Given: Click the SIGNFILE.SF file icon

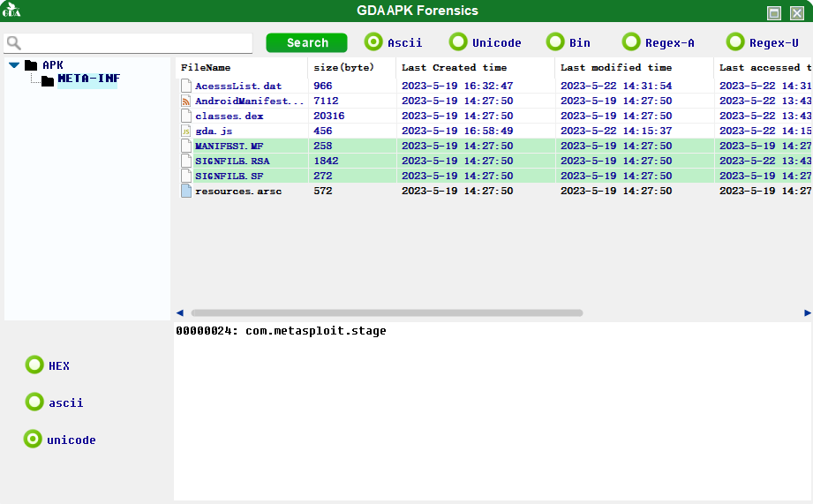Looking at the screenshot, I should 186,176.
